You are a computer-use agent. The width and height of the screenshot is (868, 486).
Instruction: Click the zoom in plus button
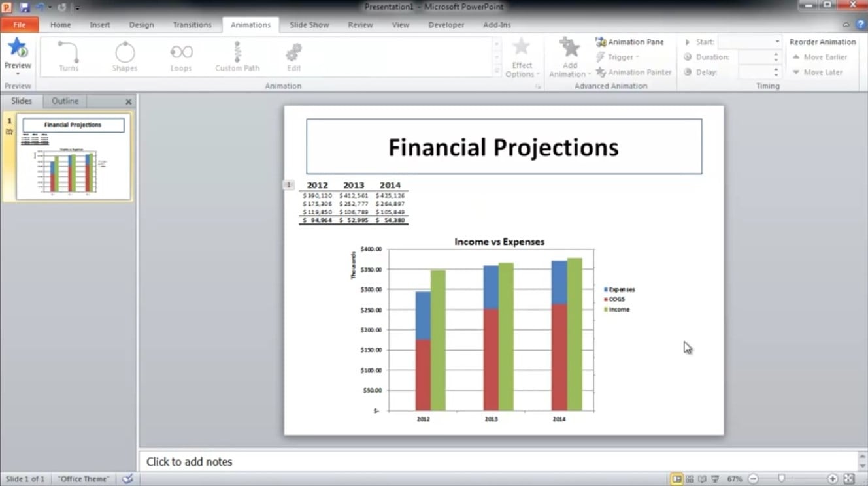[x=833, y=479]
